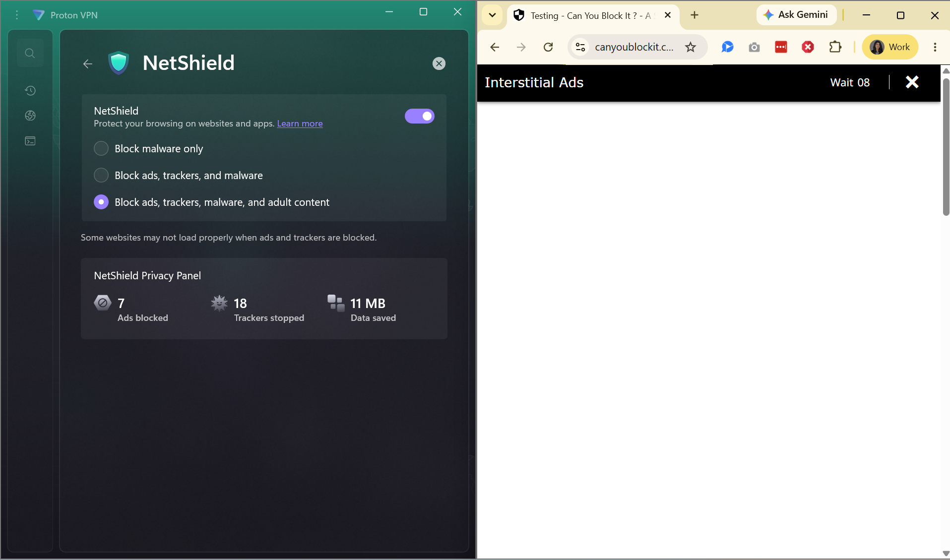Click the Wait 08 countdown text
Image resolution: width=950 pixels, height=560 pixels.
[850, 83]
